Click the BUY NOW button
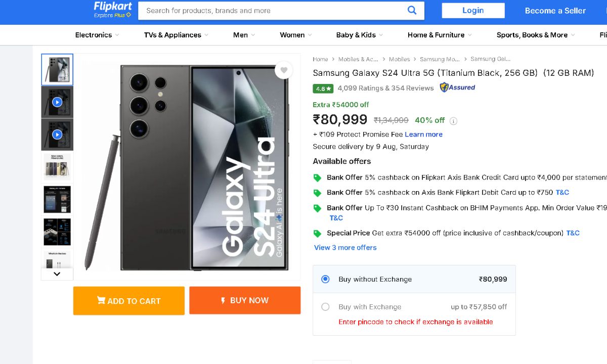Image resolution: width=607 pixels, height=364 pixels. pyautogui.click(x=245, y=300)
